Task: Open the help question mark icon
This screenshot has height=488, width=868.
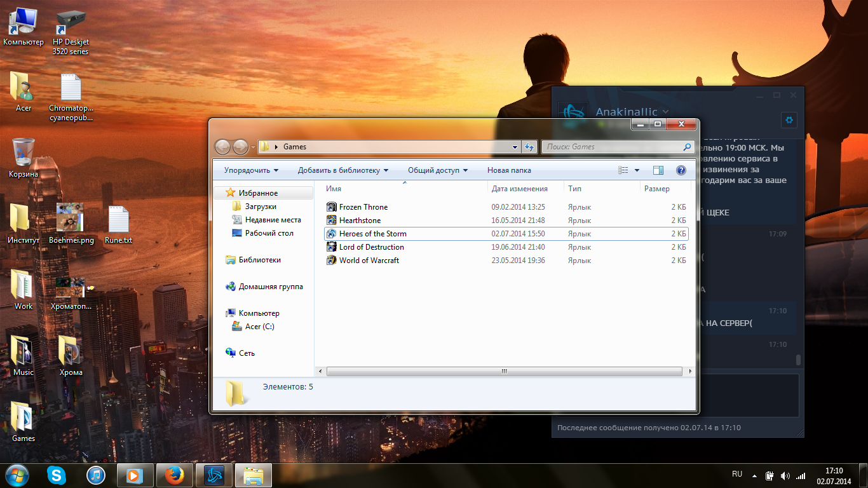Action: coord(681,170)
